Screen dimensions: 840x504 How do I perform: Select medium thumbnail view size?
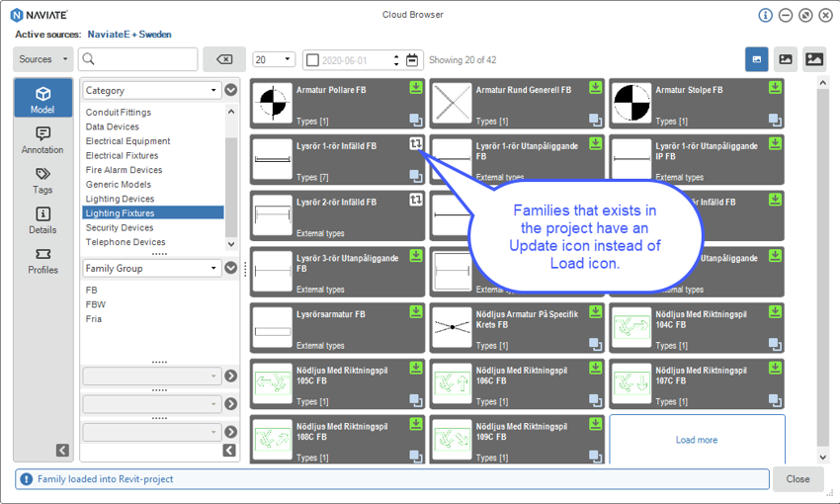tap(786, 59)
